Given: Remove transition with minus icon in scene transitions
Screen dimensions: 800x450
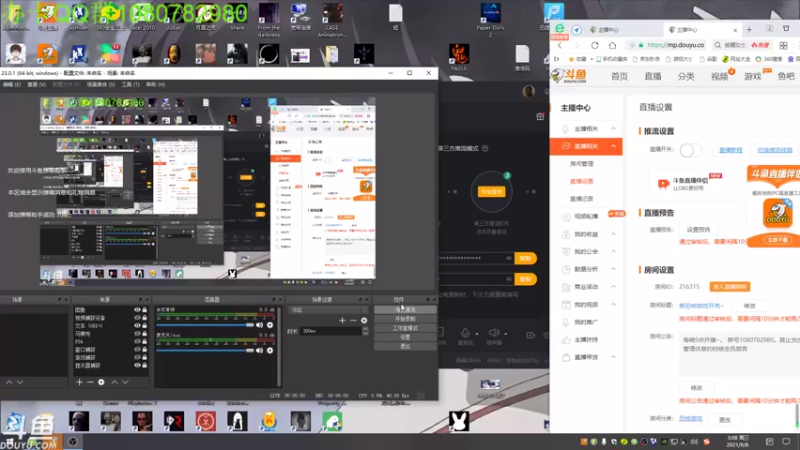Looking at the screenshot, I should 353,320.
